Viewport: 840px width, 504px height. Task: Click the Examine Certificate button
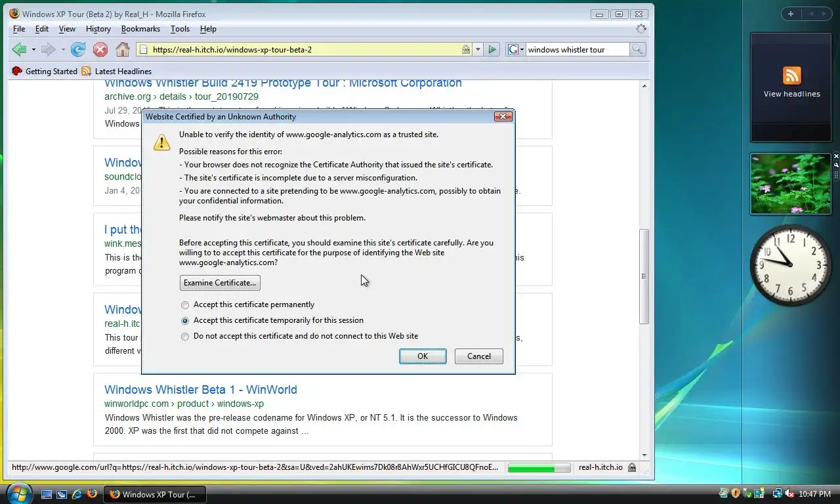click(220, 283)
